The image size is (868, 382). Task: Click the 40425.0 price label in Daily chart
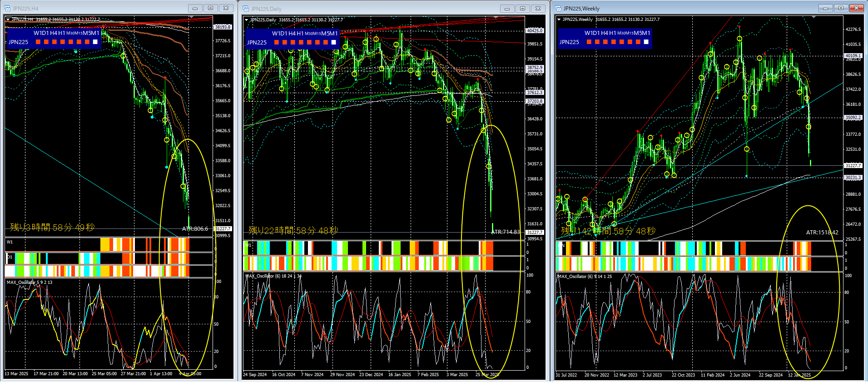pos(535,30)
